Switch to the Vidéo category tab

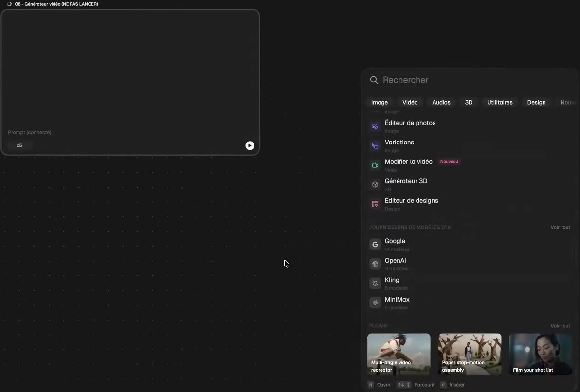[x=410, y=103]
